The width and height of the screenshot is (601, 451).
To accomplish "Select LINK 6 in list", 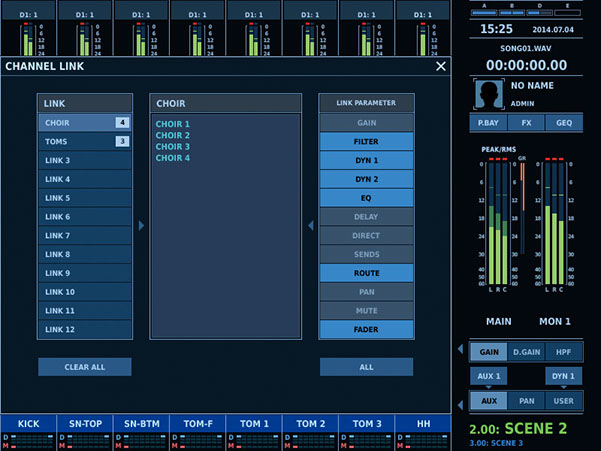I will click(85, 217).
